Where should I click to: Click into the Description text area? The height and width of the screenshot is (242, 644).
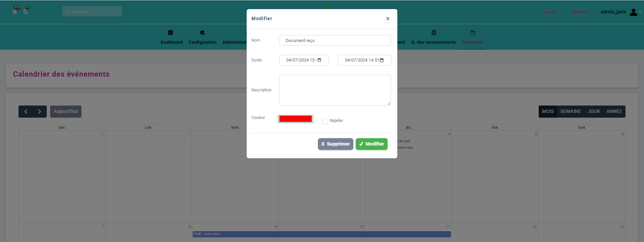(x=334, y=90)
